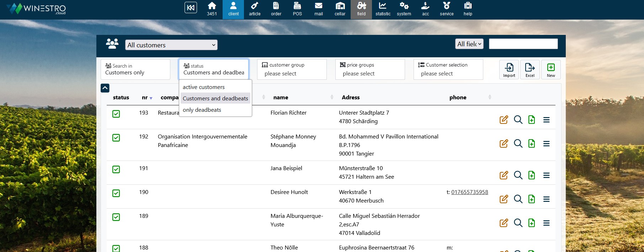Choose 'only deadbeats' from status list
The image size is (644, 252).
tap(202, 110)
